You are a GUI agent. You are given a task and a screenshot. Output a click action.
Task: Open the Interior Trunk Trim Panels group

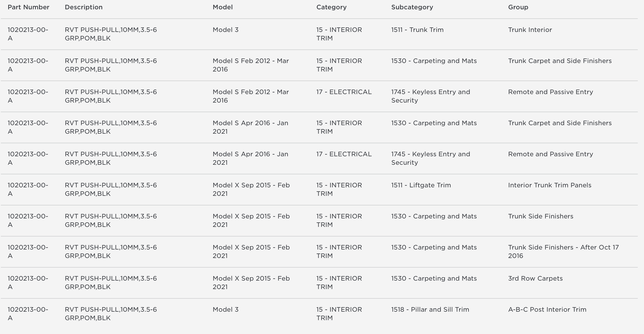549,185
